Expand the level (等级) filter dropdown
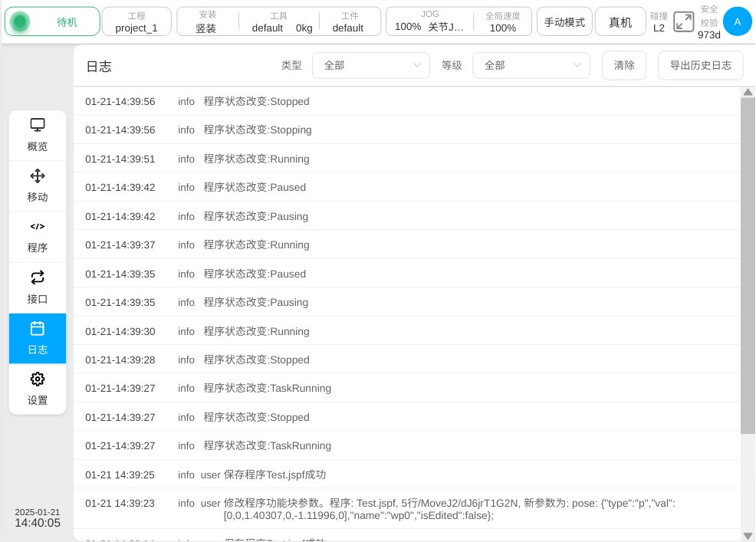 (531, 66)
